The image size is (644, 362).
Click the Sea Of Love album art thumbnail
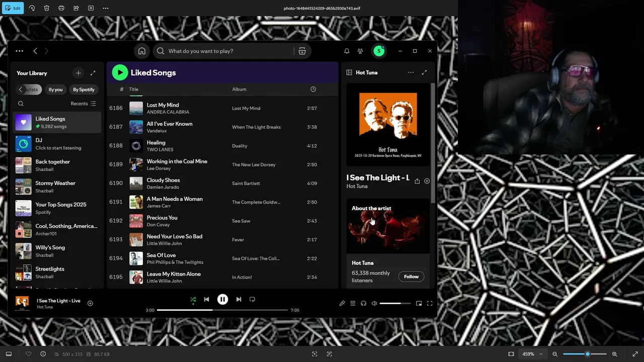pyautogui.click(x=136, y=258)
